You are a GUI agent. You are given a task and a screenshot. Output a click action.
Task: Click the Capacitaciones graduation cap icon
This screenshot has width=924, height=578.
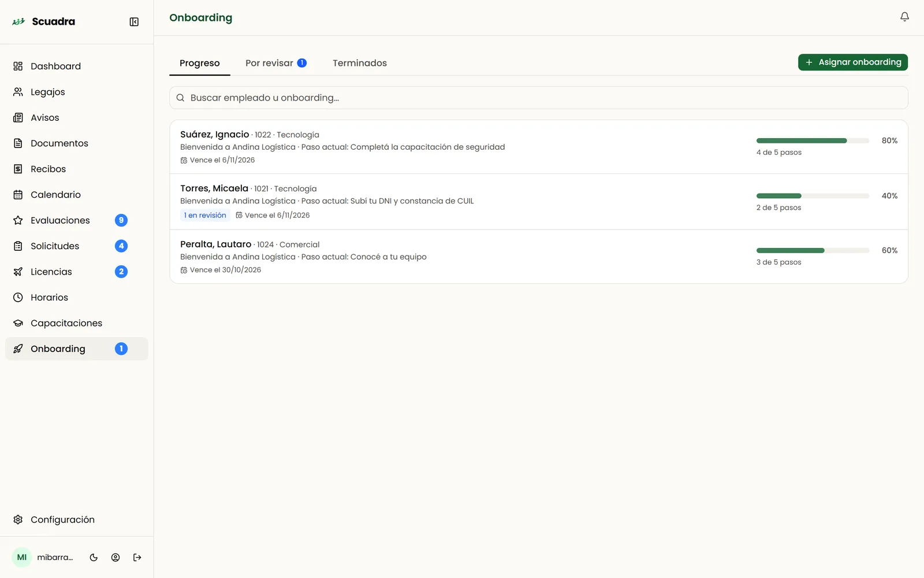click(18, 323)
